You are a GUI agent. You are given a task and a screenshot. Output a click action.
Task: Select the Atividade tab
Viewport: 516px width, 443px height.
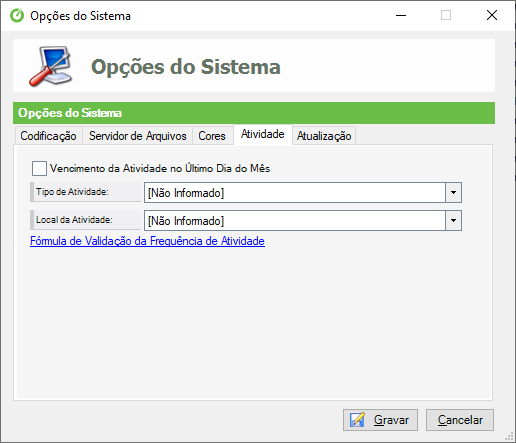tap(263, 134)
